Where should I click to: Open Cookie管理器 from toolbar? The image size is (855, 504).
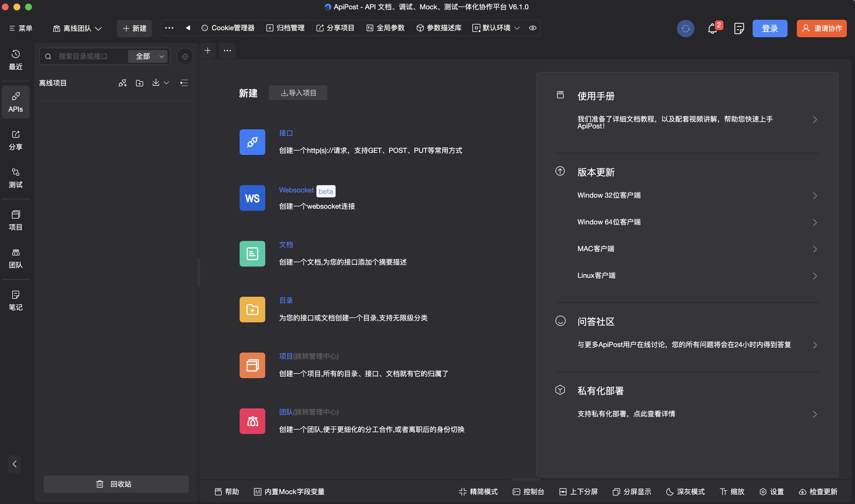click(228, 28)
